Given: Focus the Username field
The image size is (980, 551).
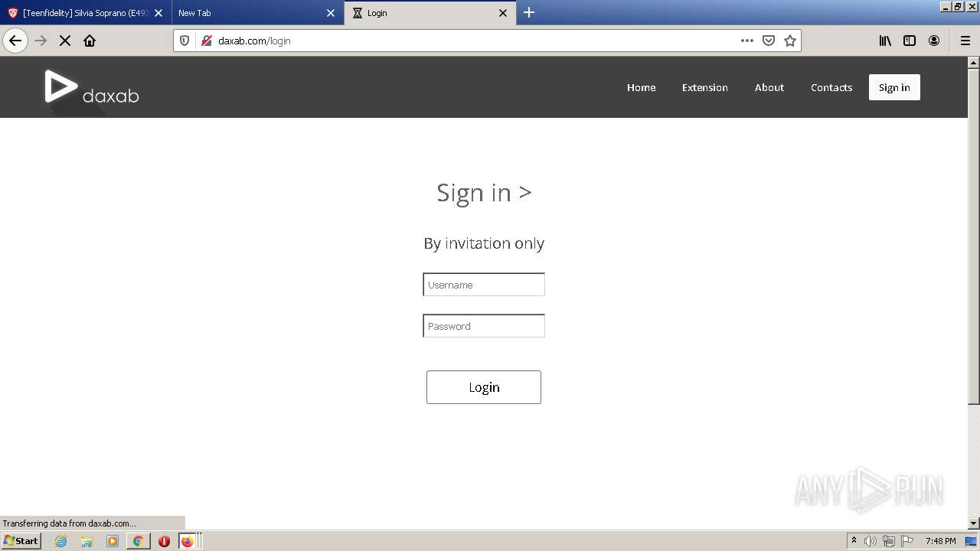Looking at the screenshot, I should tap(484, 285).
